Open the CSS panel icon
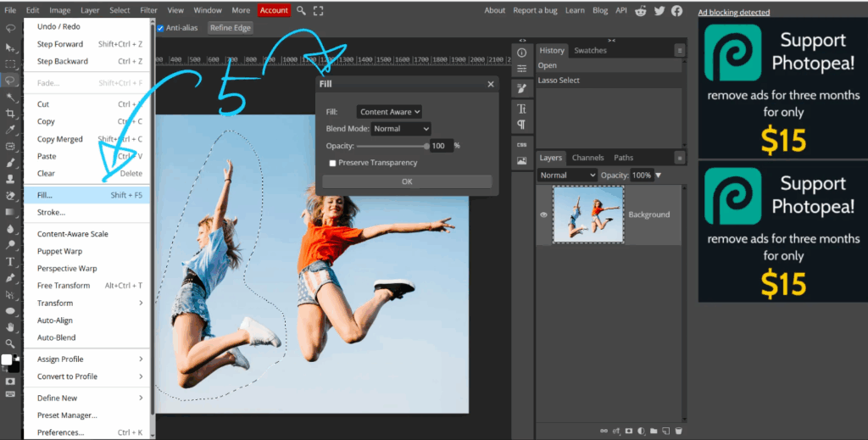Image resolution: width=868 pixels, height=440 pixels. point(521,144)
